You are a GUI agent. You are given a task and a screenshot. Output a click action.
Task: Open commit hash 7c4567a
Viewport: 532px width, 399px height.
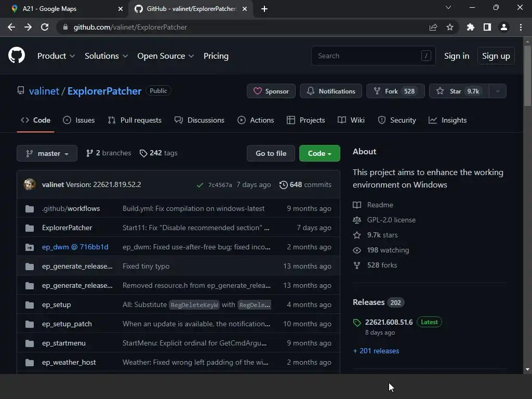click(220, 185)
